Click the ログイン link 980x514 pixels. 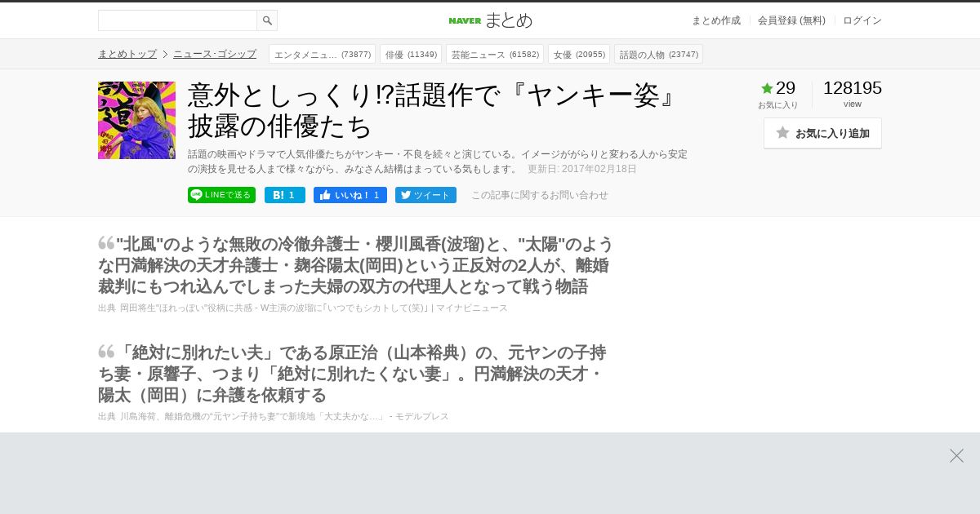point(862,20)
